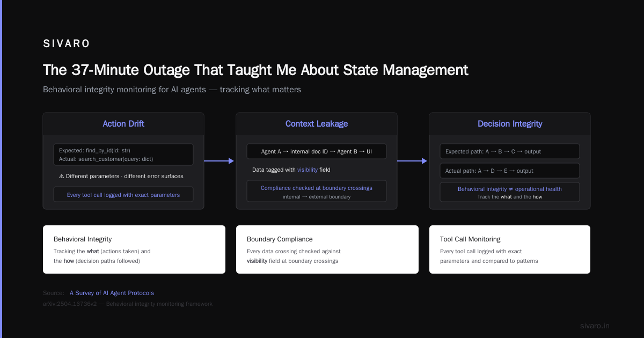Click the Expected find_by_id code box

[x=123, y=155]
